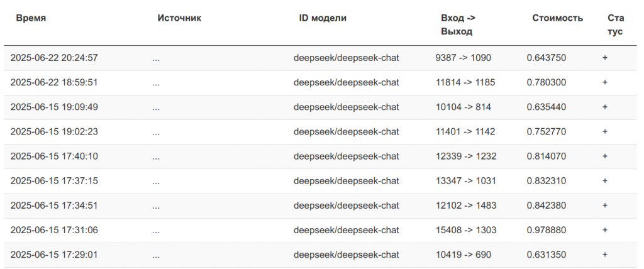Viewport: 644px width, 269px height.
Task: Click the cost value 0.842380
Action: [547, 206]
